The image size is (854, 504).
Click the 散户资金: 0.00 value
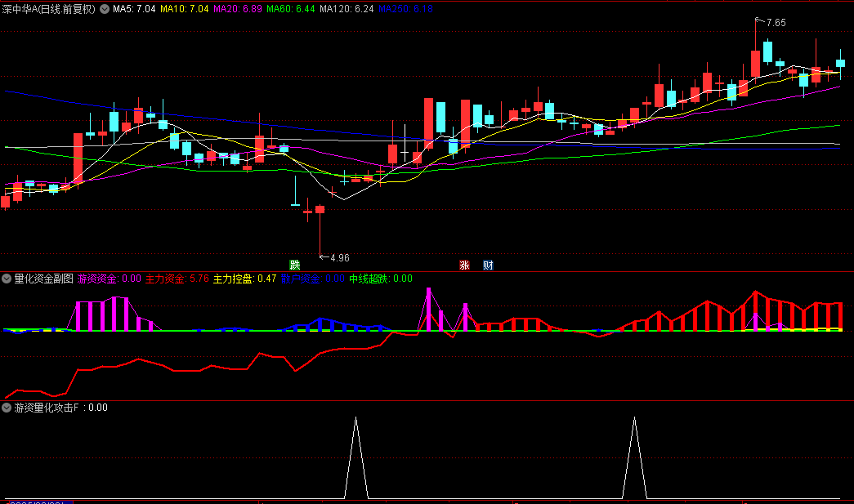pyautogui.click(x=313, y=279)
